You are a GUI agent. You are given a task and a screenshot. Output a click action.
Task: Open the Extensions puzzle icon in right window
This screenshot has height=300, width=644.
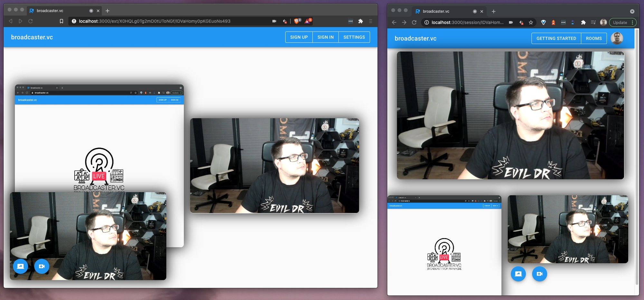(x=583, y=22)
